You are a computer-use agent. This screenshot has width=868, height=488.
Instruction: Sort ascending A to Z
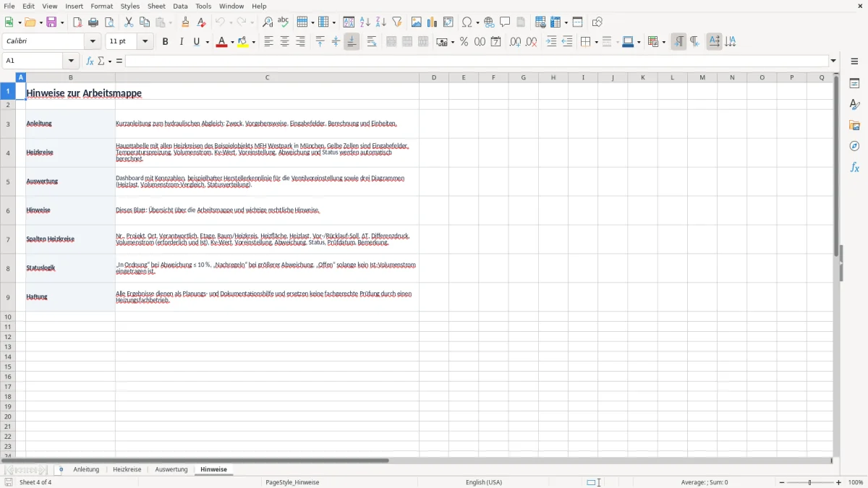click(x=365, y=22)
